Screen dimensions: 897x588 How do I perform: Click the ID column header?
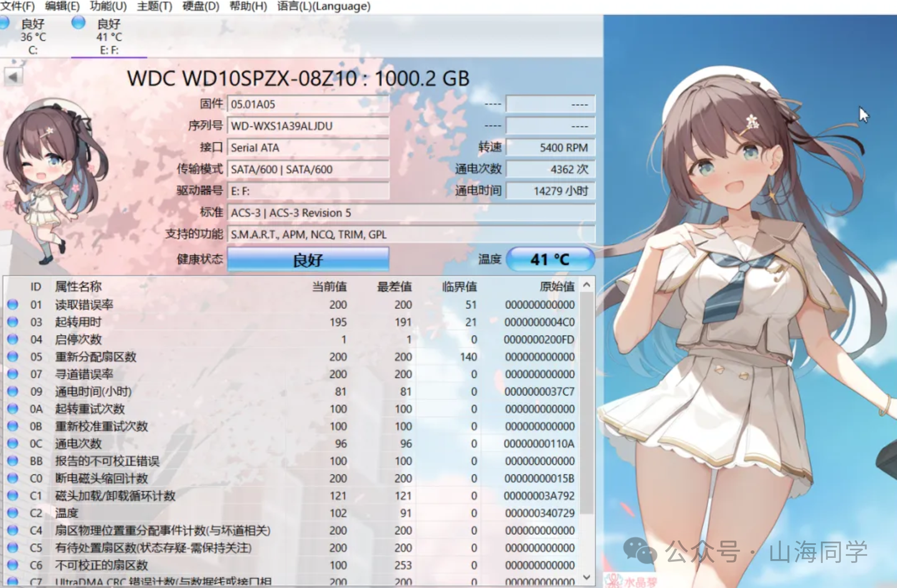click(36, 287)
